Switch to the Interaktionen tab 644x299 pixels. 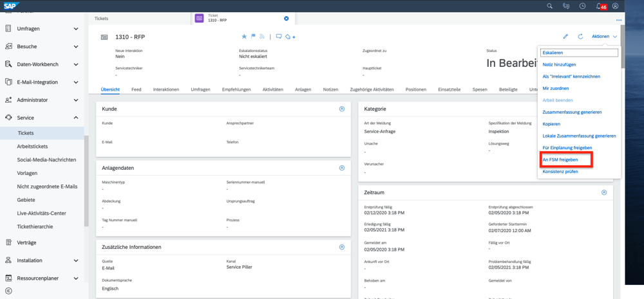[166, 89]
